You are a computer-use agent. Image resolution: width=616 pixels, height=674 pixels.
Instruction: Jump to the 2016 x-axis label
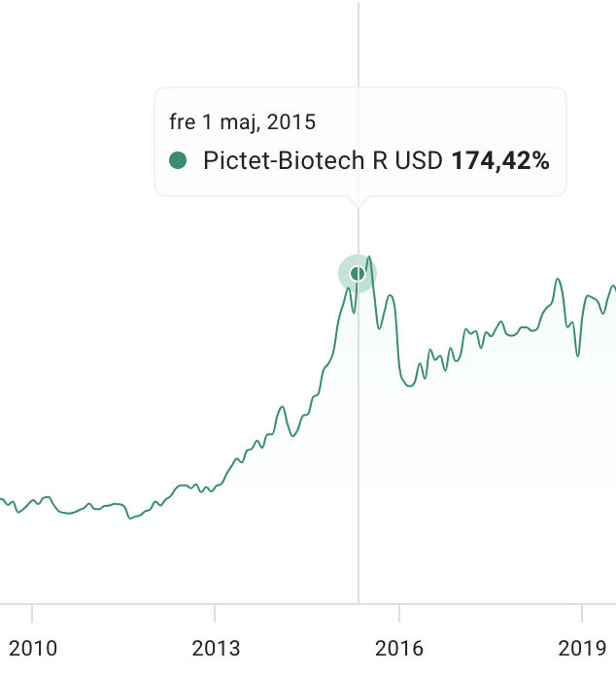click(x=399, y=648)
